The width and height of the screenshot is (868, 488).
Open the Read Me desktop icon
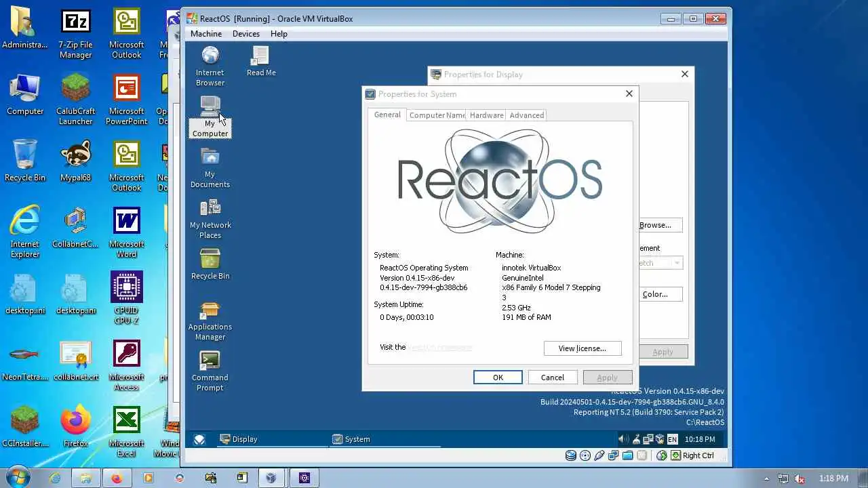(261, 61)
